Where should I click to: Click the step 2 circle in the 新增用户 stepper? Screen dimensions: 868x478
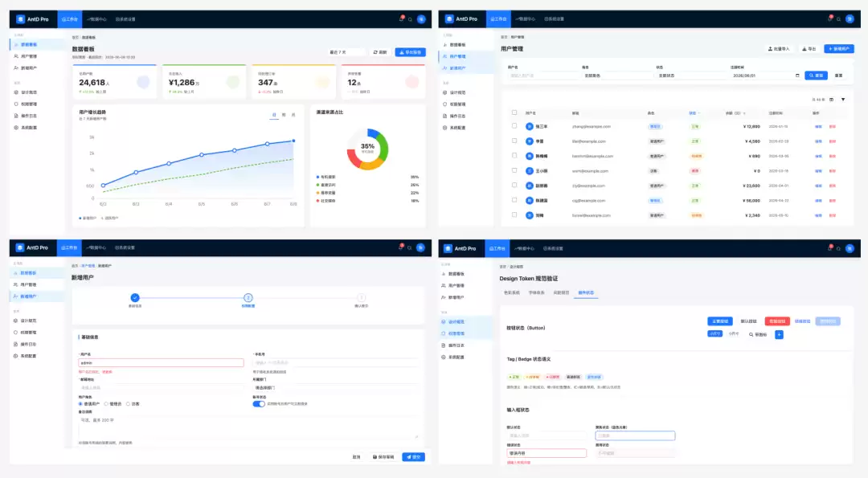(248, 297)
